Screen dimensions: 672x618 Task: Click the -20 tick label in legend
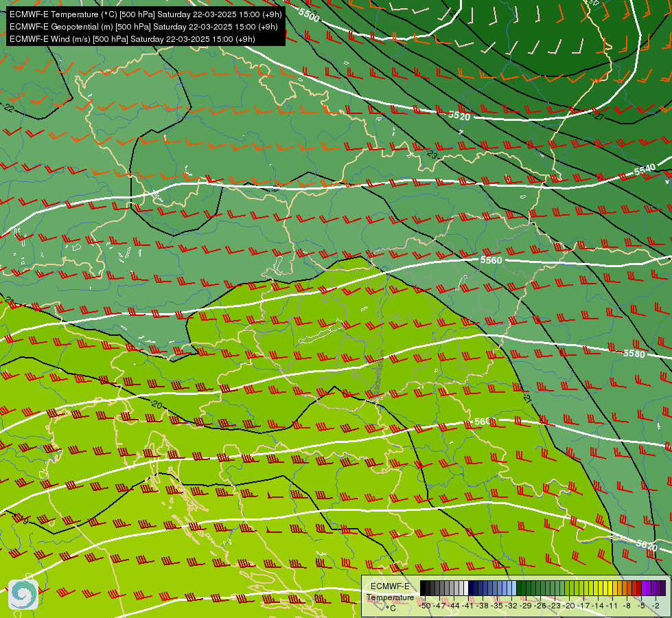(x=569, y=606)
